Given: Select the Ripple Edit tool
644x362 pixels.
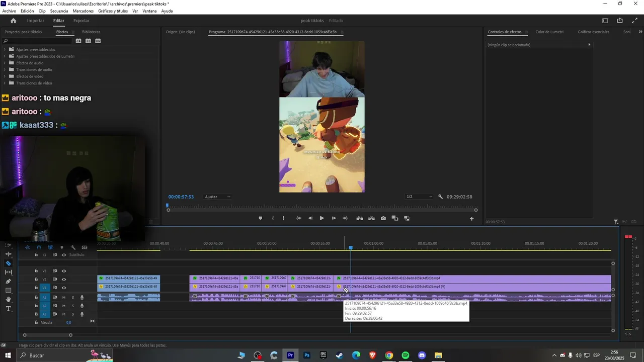Looking at the screenshot, I should point(9,254).
